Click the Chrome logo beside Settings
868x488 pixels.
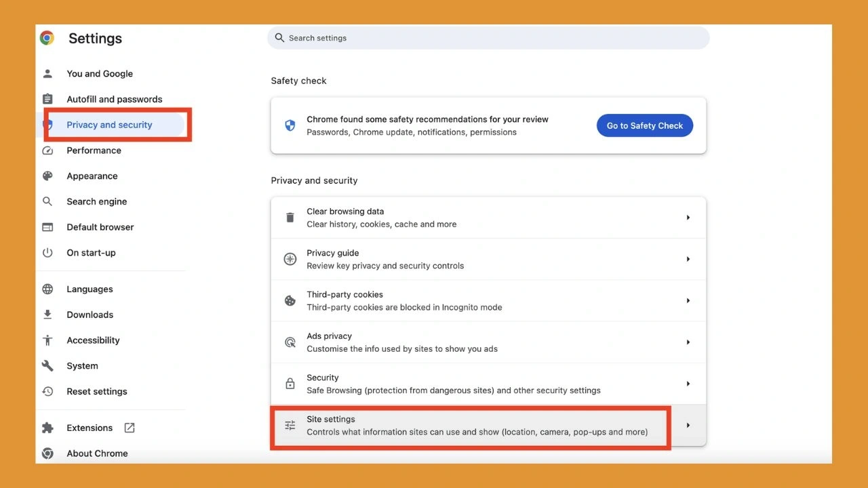[47, 38]
